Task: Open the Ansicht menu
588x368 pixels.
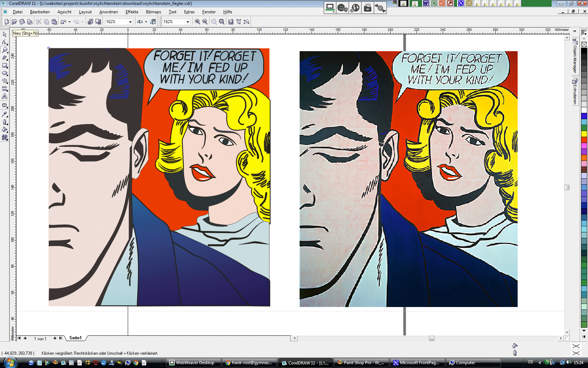Action: [64, 12]
